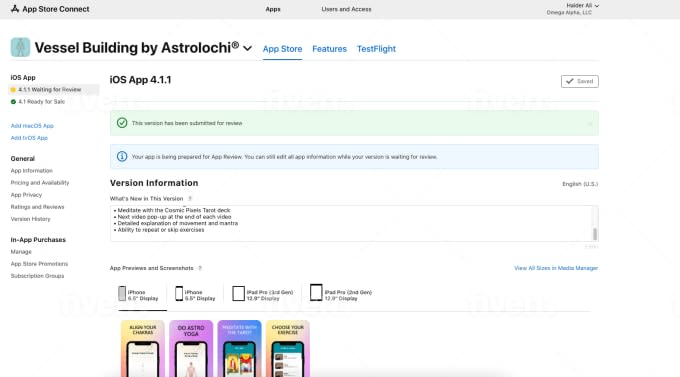Click the blue info icon in the notice
The width and height of the screenshot is (680, 377).
(122, 157)
